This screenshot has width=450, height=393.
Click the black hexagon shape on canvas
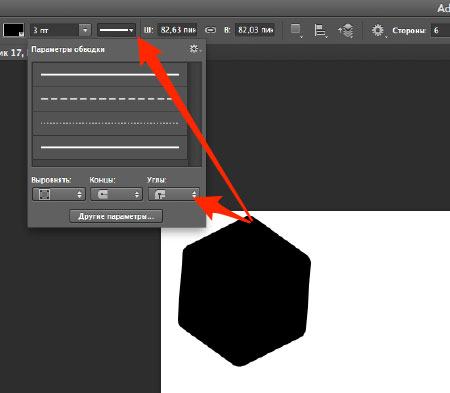(244, 292)
